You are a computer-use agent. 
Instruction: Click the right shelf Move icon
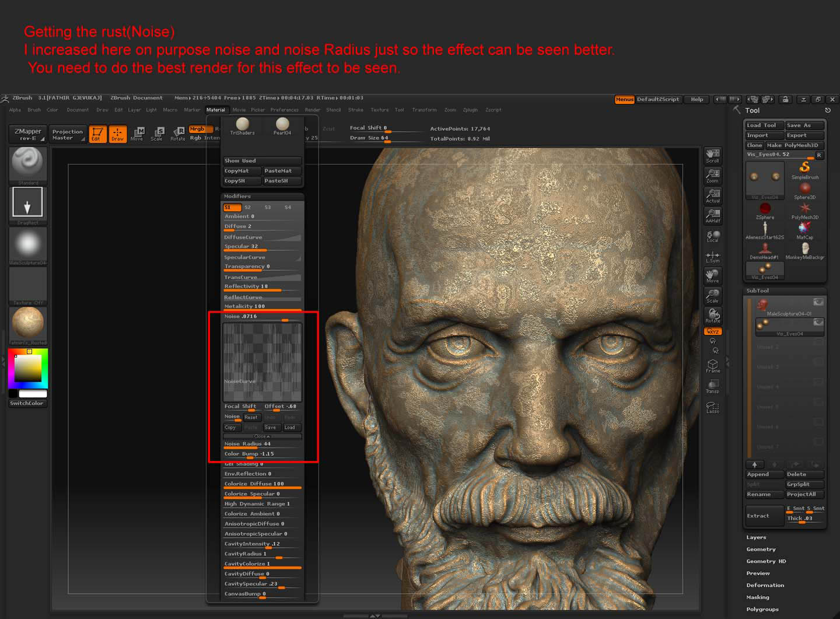[x=713, y=276]
